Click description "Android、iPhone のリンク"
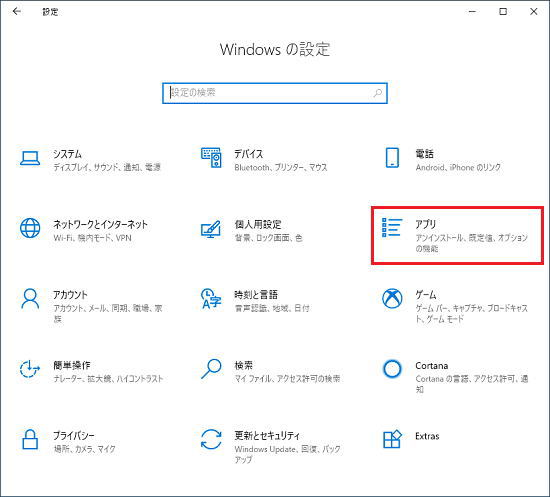550x497 pixels. [x=458, y=167]
